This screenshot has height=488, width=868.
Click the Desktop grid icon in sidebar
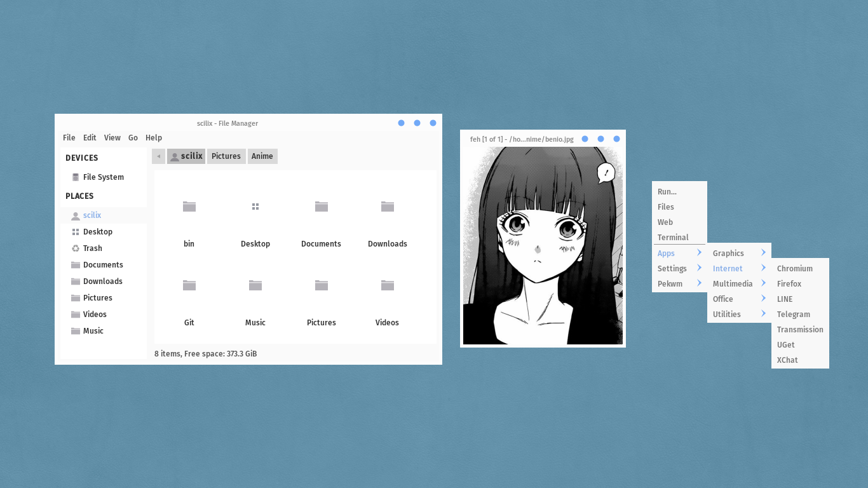click(x=76, y=232)
